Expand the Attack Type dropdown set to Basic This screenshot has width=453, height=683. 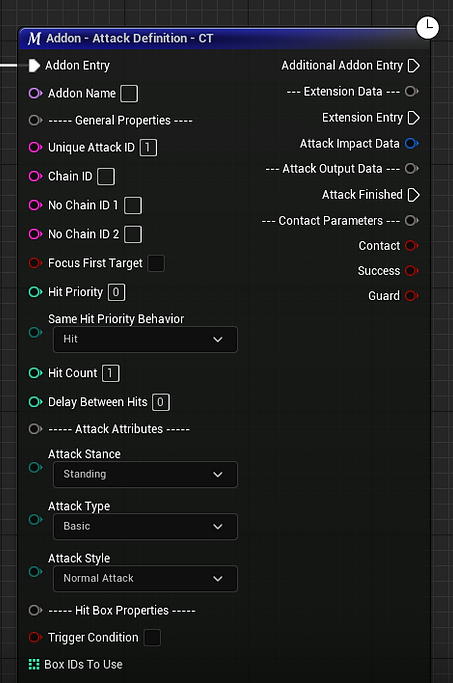[x=145, y=527]
